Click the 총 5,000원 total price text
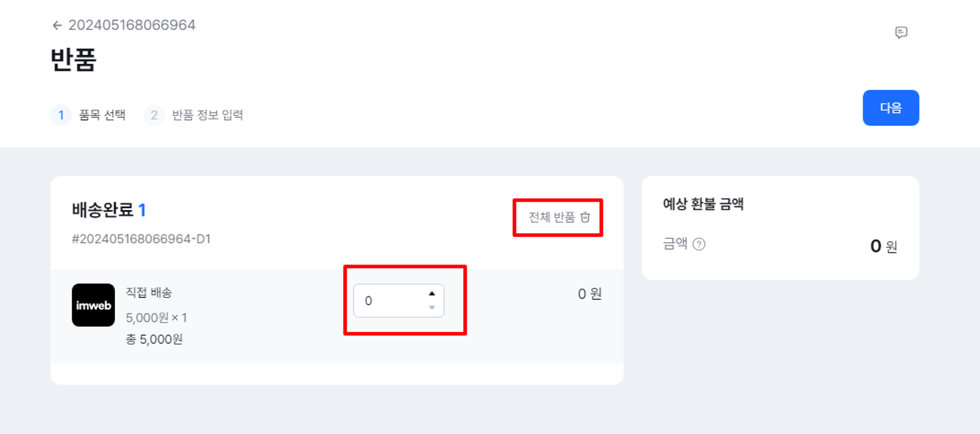 pyautogui.click(x=154, y=339)
